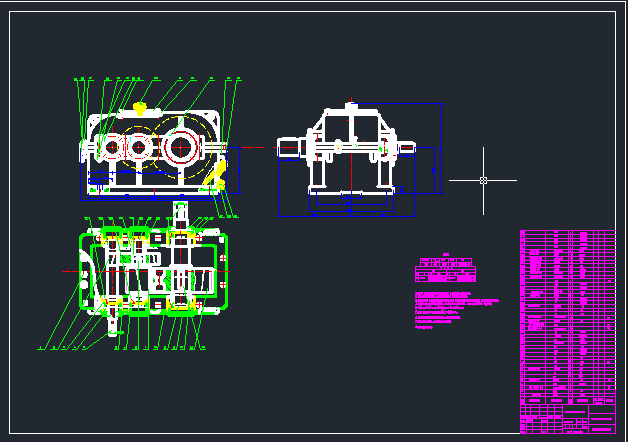Click the middle red shaft circle in front view
The height and width of the screenshot is (442, 628).
[137, 148]
